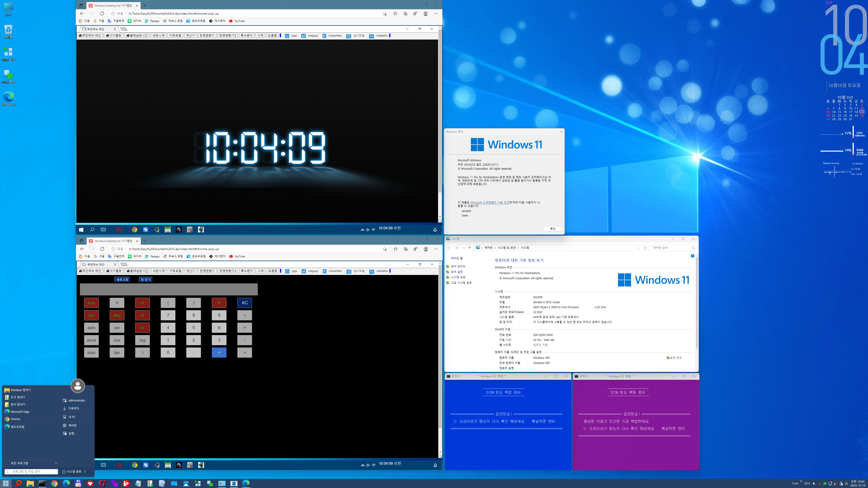The image size is (868, 488).
Task: Switch the calculator to rad mode
Action: pos(91,315)
